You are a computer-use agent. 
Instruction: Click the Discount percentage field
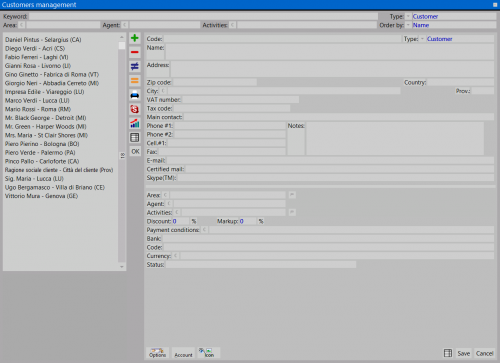click(180, 221)
